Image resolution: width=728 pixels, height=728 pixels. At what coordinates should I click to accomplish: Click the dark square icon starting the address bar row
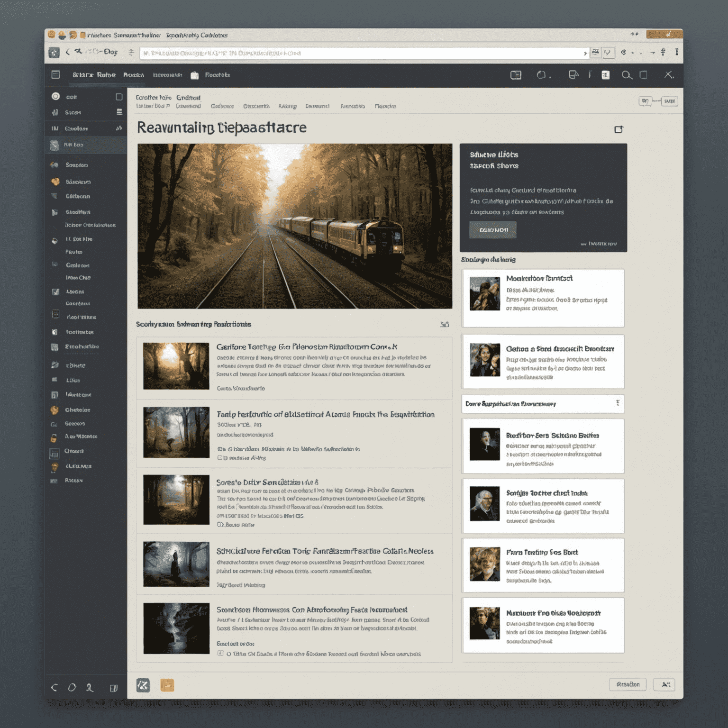54,53
